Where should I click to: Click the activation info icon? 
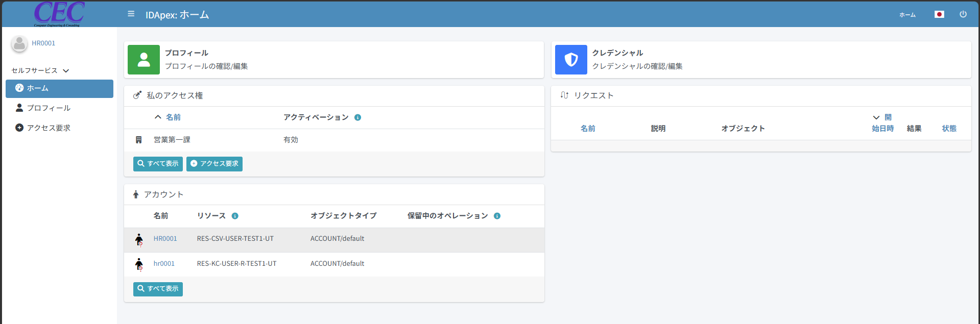click(x=357, y=117)
